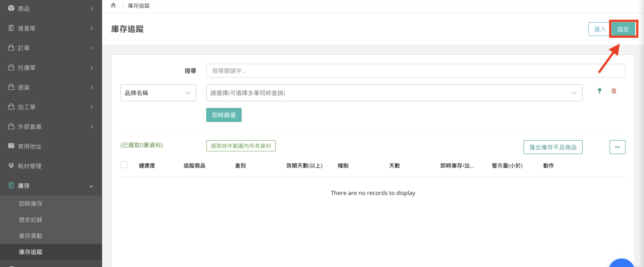Toggle the select-all checkbox in table header
Image resolution: width=644 pixels, height=267 pixels.
[x=124, y=165]
